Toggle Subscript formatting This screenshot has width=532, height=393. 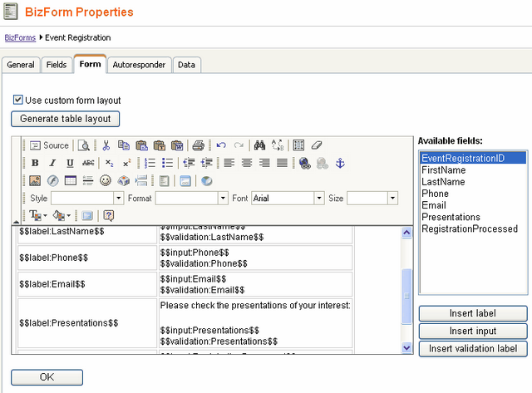click(x=109, y=163)
